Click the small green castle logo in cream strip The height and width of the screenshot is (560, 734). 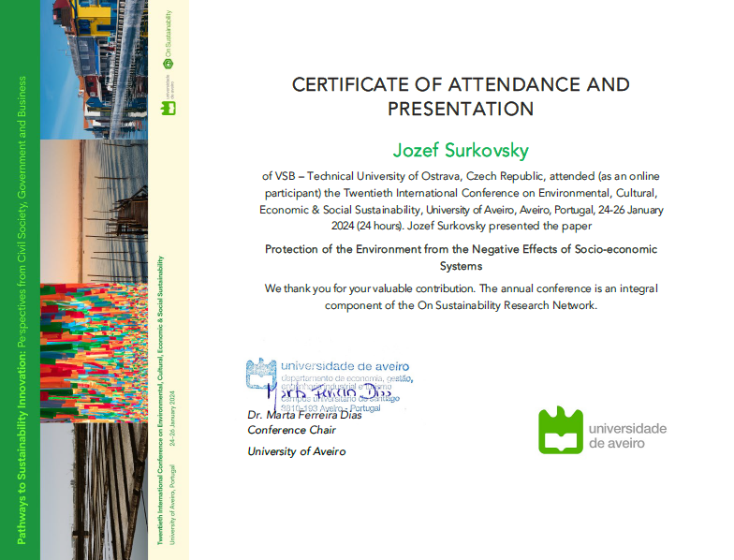169,109
